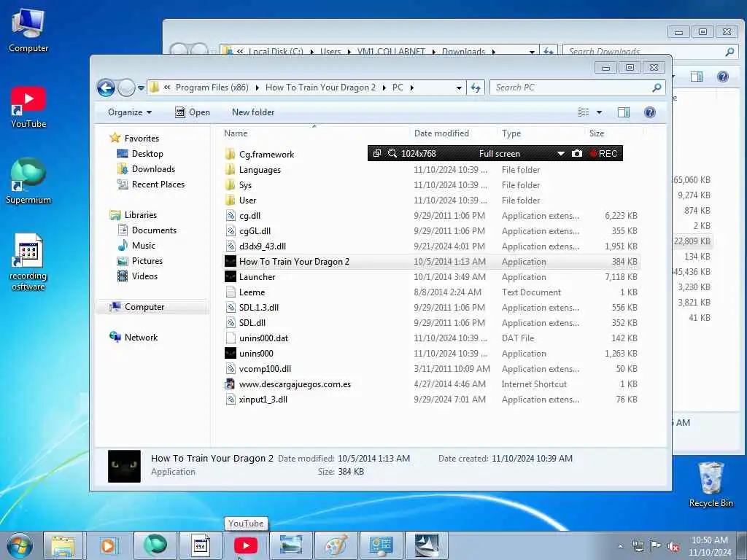This screenshot has width=747, height=560.
Task: Click the New folder button
Action: click(253, 112)
